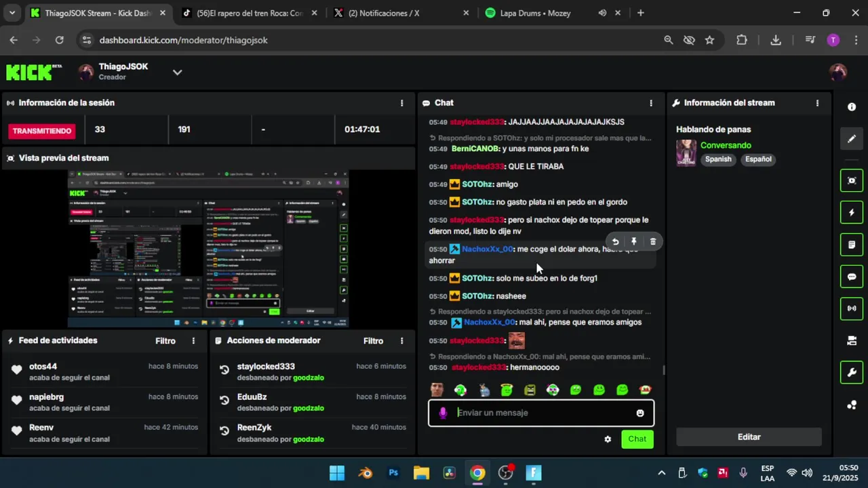The width and height of the screenshot is (868, 488).
Task: Delete the hovered NachoxXx_00 chat message
Action: pos(653,242)
